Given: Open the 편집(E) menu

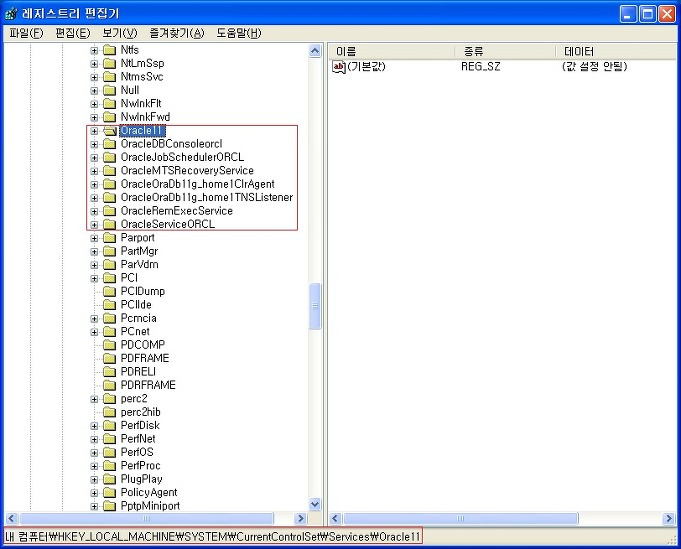Looking at the screenshot, I should tap(73, 33).
